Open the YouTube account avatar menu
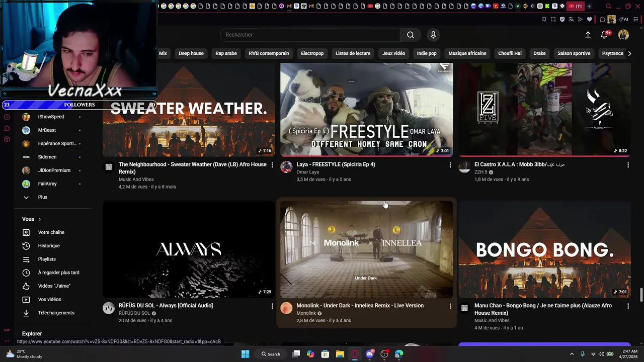Screen dimensions: 644x362 [623, 35]
